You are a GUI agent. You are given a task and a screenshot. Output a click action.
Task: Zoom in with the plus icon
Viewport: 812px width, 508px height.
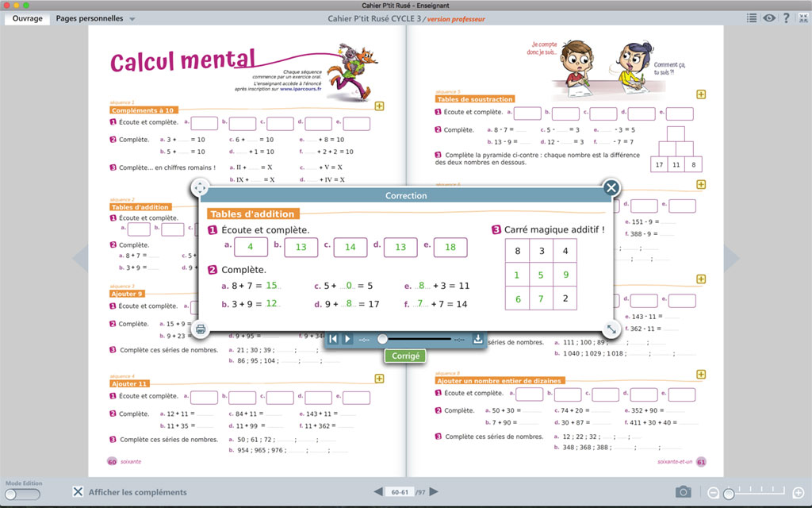[x=798, y=492]
